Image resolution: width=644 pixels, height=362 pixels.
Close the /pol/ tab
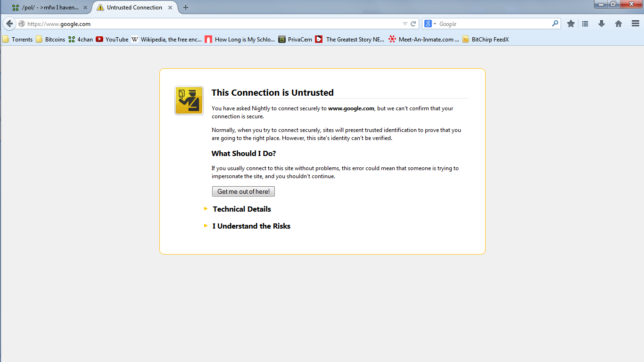pyautogui.click(x=85, y=8)
